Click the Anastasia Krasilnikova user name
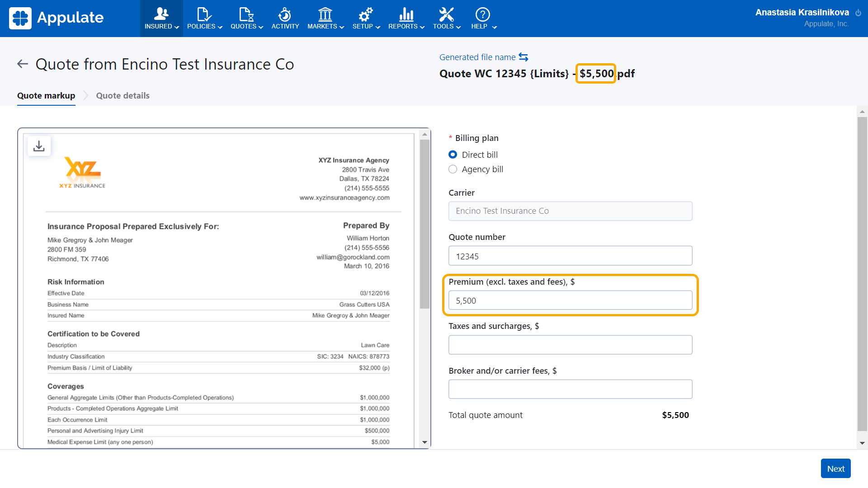 [x=802, y=12]
